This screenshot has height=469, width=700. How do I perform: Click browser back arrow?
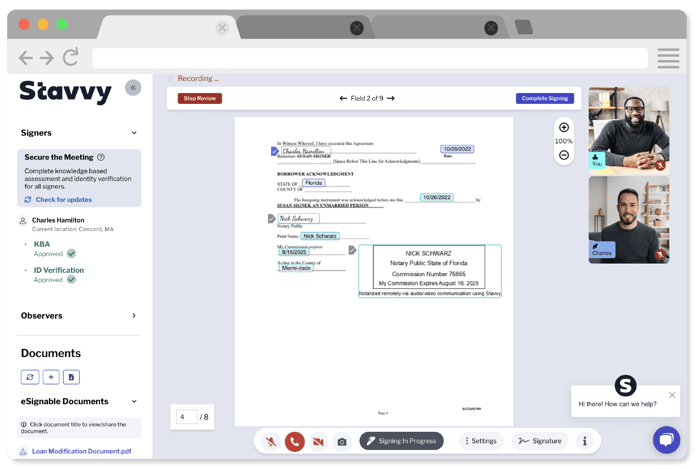click(25, 58)
